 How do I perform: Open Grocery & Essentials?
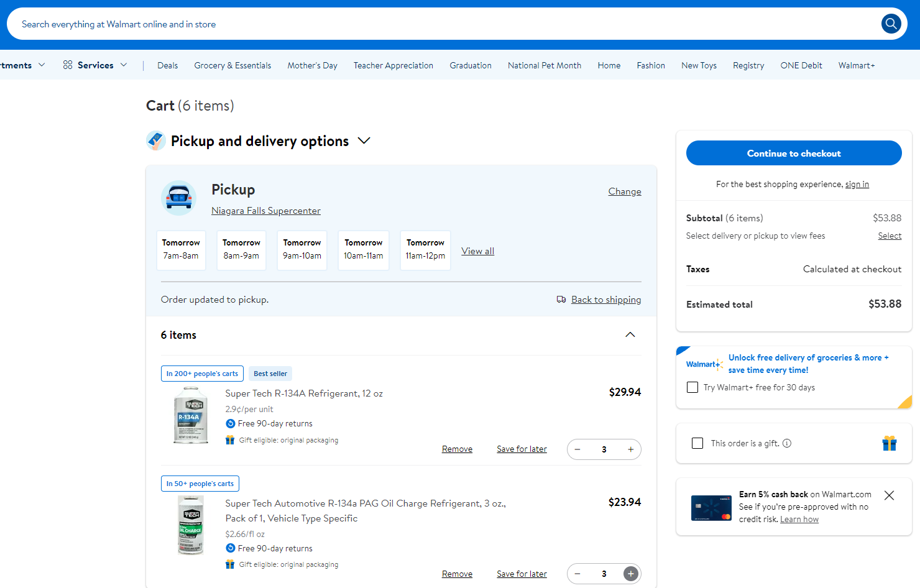pos(232,65)
